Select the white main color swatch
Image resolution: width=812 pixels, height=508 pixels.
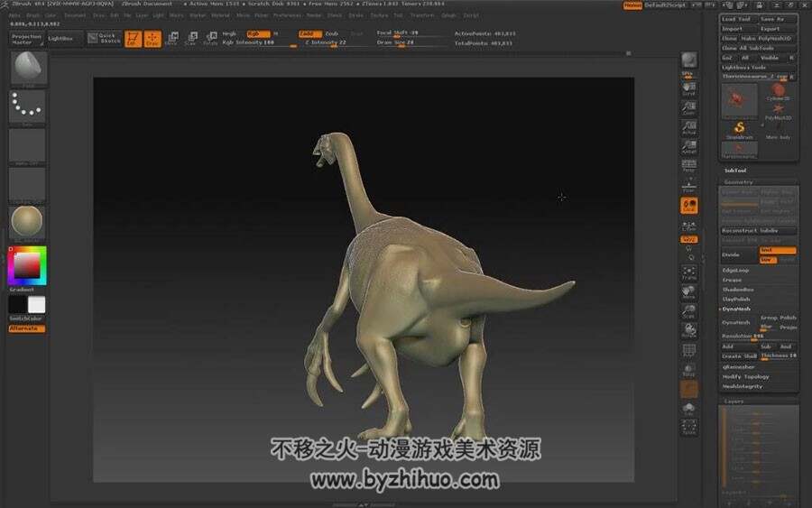pos(36,305)
